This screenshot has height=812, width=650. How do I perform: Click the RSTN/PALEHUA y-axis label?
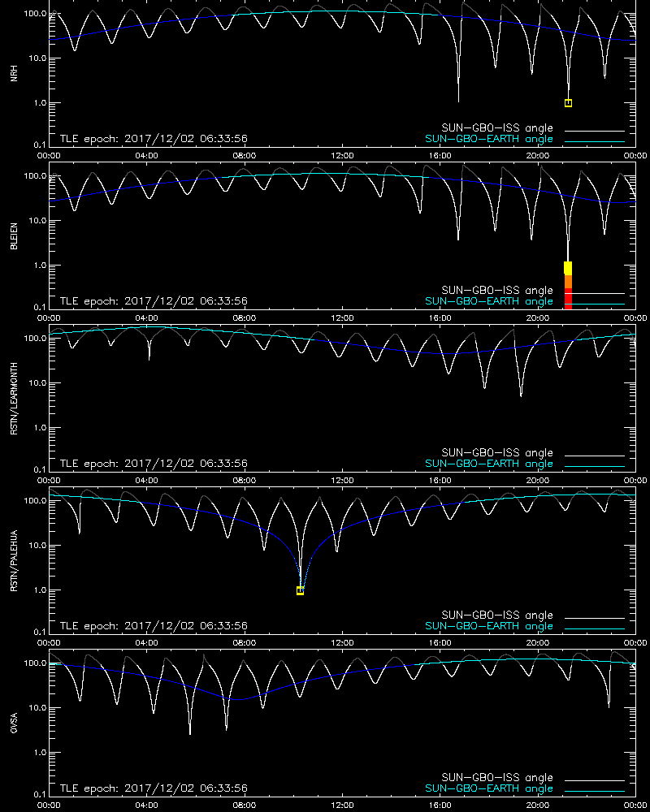click(14, 561)
